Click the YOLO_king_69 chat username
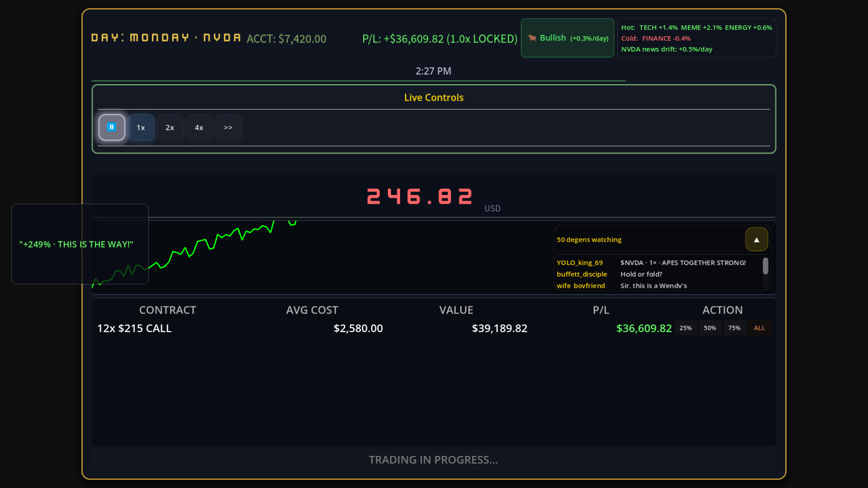 580,263
